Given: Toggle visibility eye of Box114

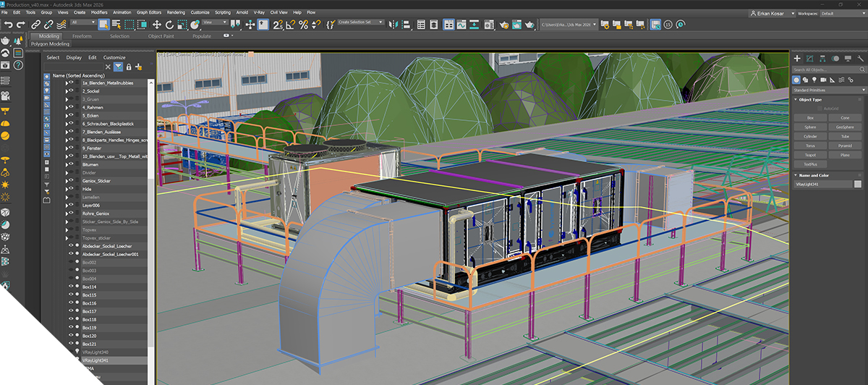Looking at the screenshot, I should pos(72,287).
